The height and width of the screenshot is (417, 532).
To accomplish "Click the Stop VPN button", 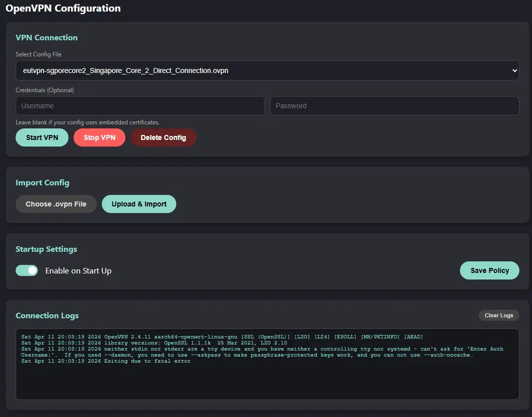I will [x=99, y=137].
